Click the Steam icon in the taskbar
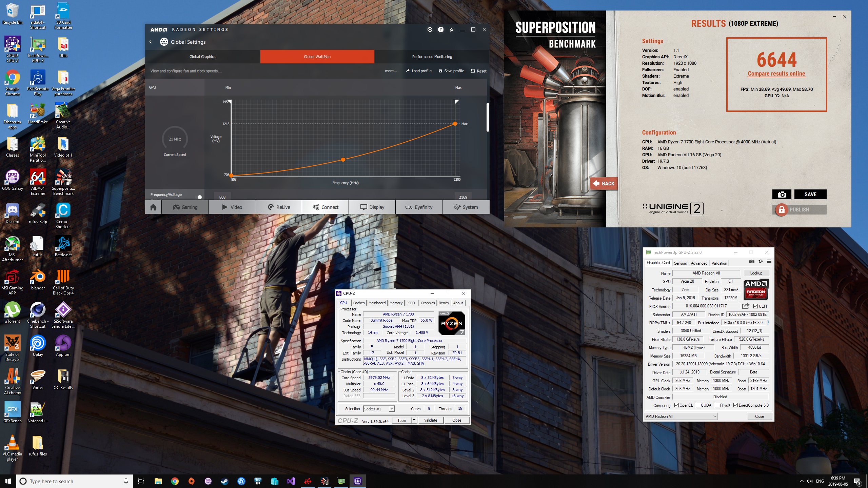This screenshot has width=868, height=488. (x=224, y=481)
